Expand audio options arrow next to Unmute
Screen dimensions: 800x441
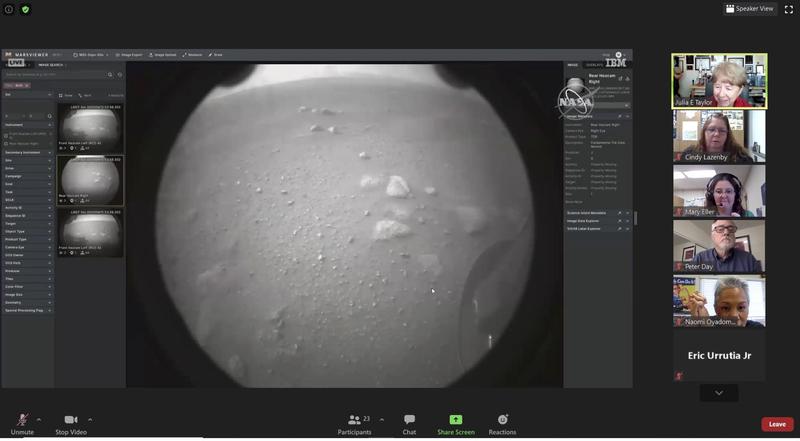coord(39,419)
